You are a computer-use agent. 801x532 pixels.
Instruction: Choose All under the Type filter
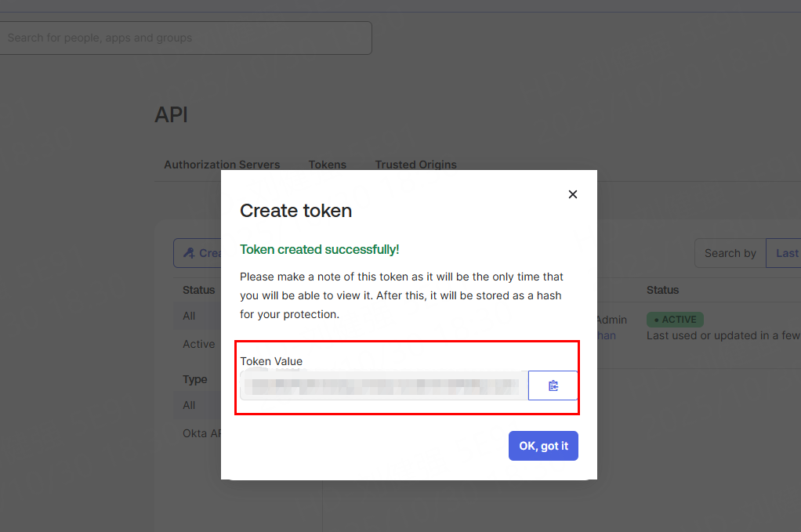(x=189, y=405)
